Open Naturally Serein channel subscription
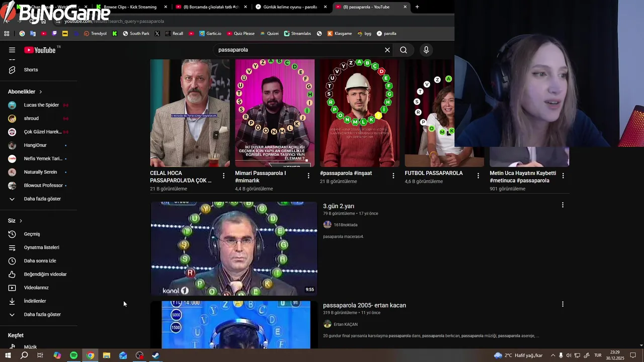Image resolution: width=644 pixels, height=362 pixels. coord(39,172)
